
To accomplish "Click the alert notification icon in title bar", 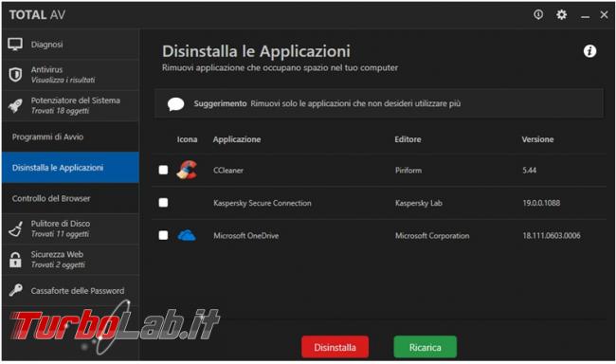I will (x=538, y=14).
